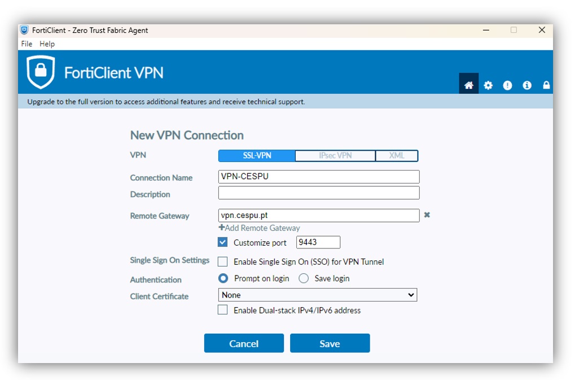Image resolution: width=588 pixels, height=380 pixels.
Task: Click the port number field 9443
Action: (x=318, y=242)
